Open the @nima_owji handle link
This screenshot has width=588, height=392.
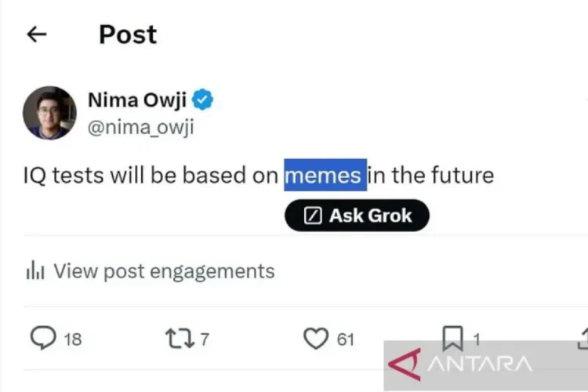(140, 128)
